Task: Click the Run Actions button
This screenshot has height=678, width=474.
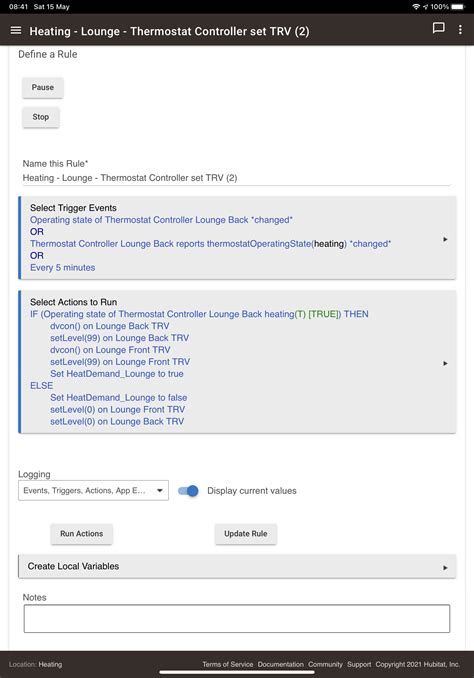Action: pos(82,534)
